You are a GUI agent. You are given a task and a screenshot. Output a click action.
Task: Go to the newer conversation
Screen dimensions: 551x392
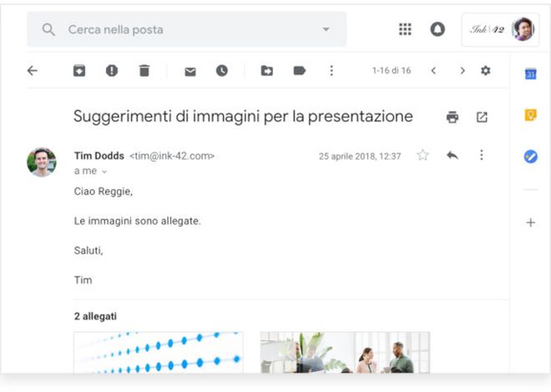pyautogui.click(x=433, y=71)
